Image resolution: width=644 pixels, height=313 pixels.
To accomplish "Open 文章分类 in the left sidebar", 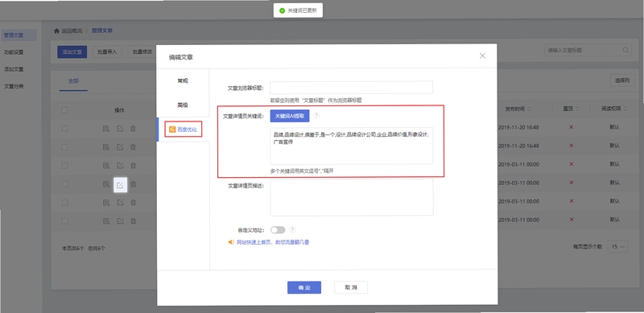I will click(x=14, y=86).
